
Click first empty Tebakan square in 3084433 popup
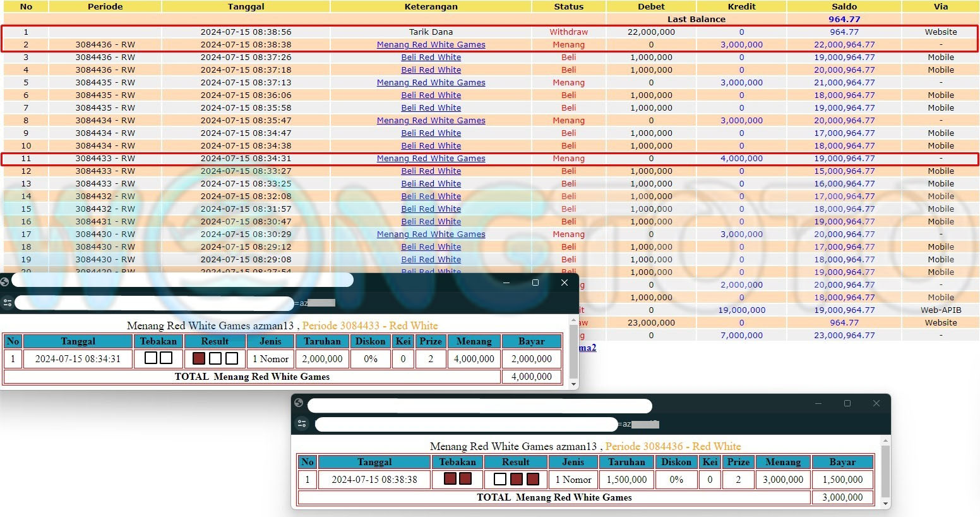pos(150,358)
